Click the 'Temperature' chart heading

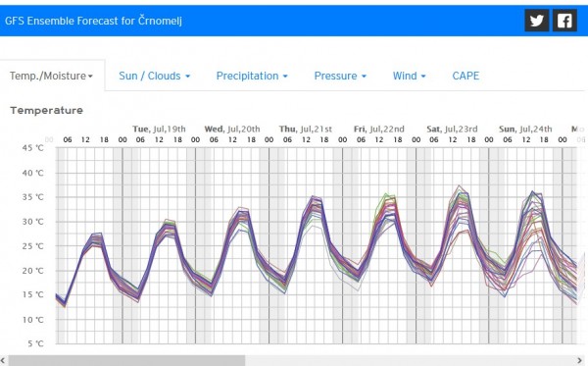(x=46, y=110)
